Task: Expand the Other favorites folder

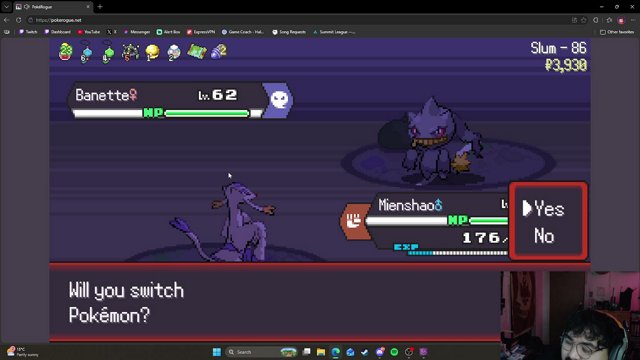Action: [617, 32]
